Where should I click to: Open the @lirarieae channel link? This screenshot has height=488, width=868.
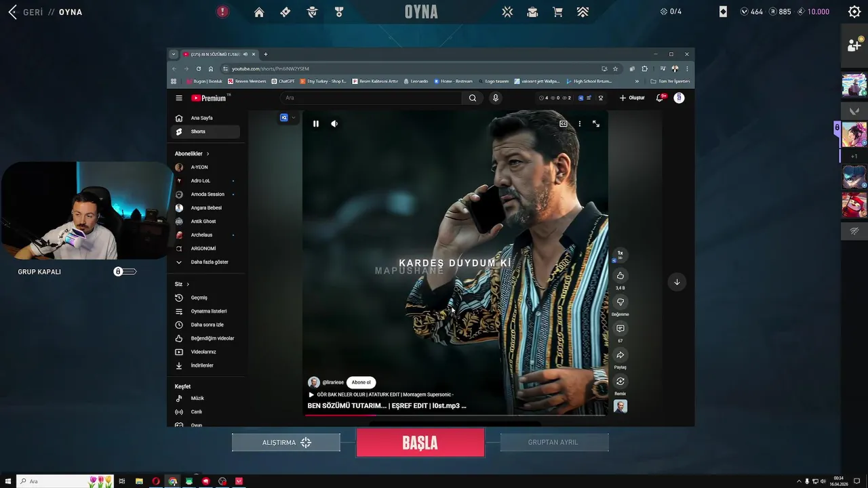[x=333, y=382]
